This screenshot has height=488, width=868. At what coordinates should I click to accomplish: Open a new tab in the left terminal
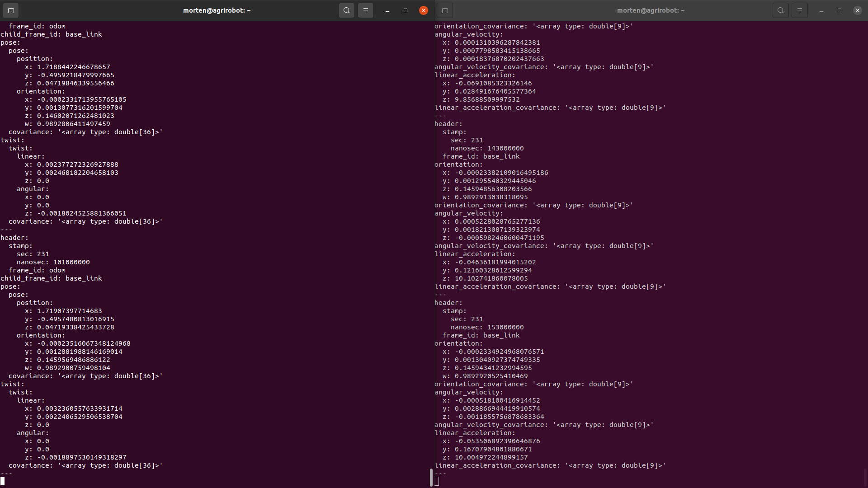coord(11,10)
